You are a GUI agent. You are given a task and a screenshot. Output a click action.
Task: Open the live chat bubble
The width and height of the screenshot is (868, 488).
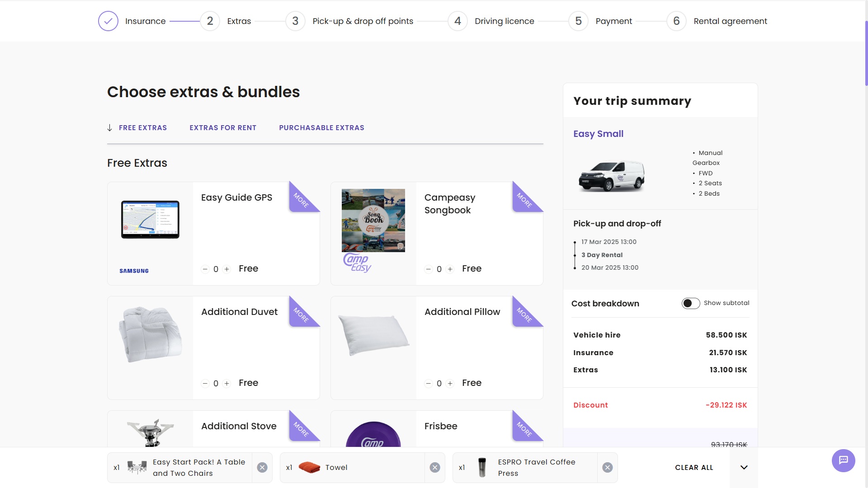(844, 460)
